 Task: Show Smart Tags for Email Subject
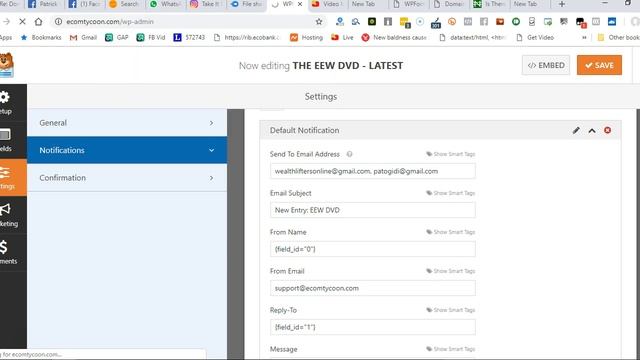click(451, 193)
